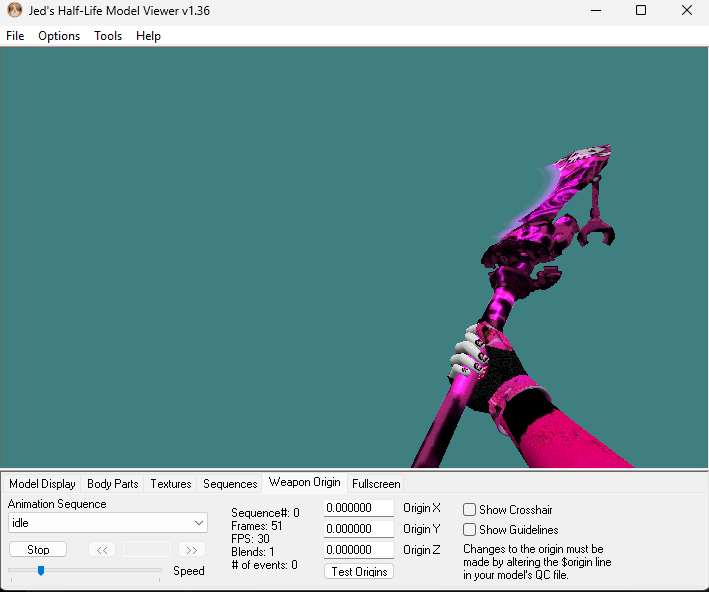Select the Weapon Origin tab
The width and height of the screenshot is (709, 592).
pyautogui.click(x=304, y=482)
